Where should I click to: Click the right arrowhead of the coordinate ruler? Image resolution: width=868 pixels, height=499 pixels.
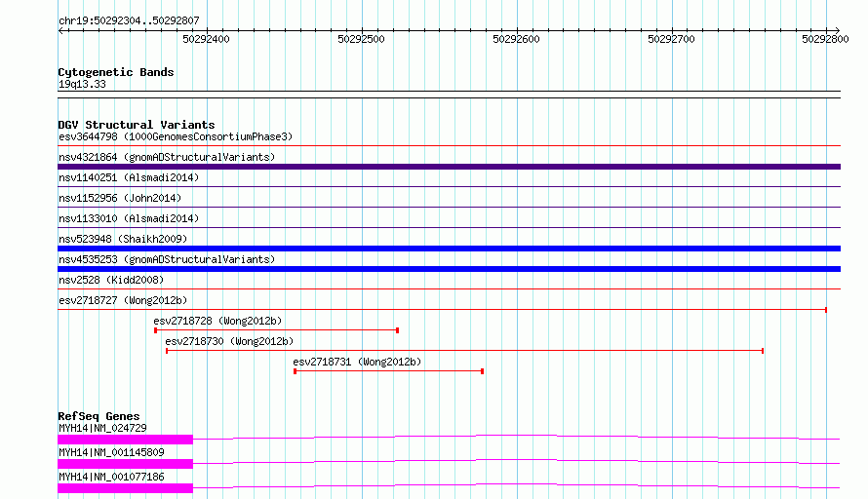tap(838, 30)
